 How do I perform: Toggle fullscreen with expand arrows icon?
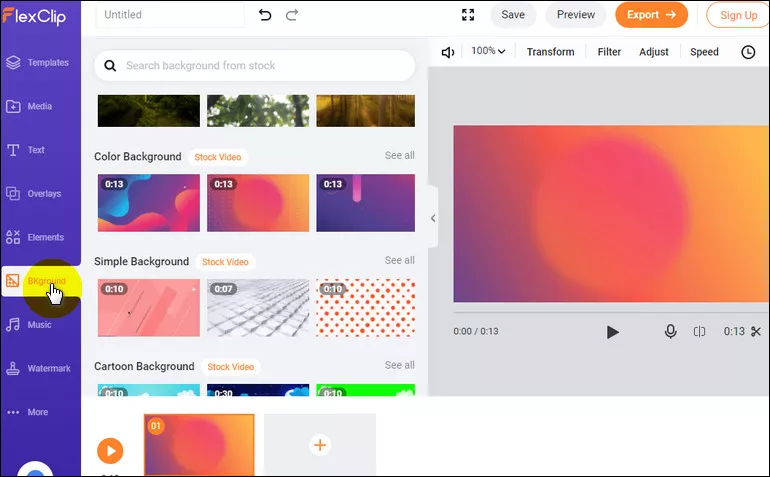(x=468, y=15)
